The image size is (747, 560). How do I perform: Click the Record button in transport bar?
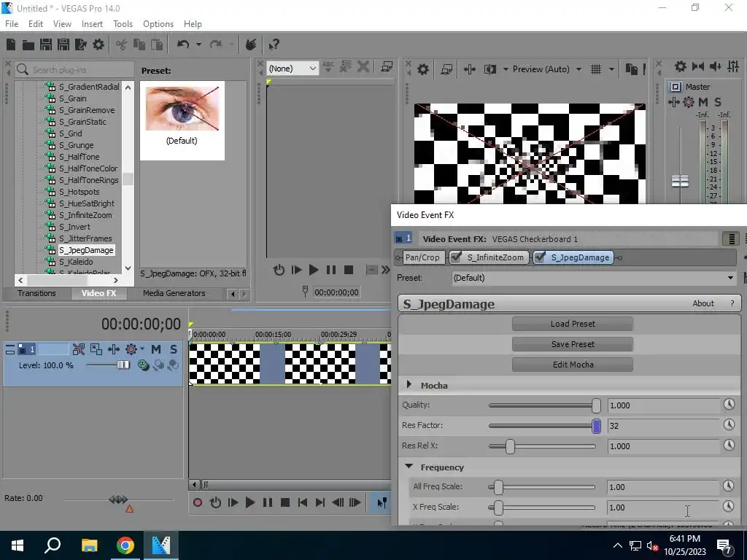tap(197, 502)
